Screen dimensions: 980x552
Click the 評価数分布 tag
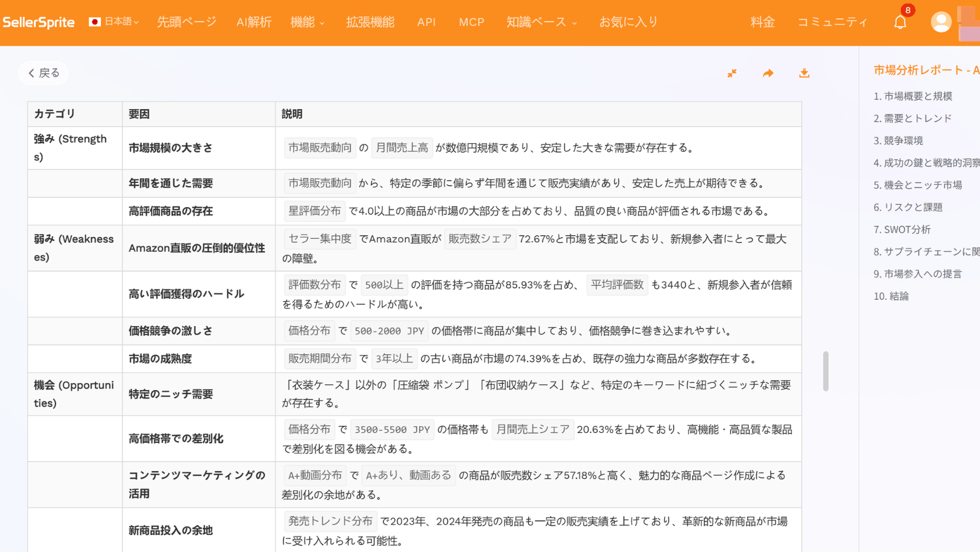315,285
